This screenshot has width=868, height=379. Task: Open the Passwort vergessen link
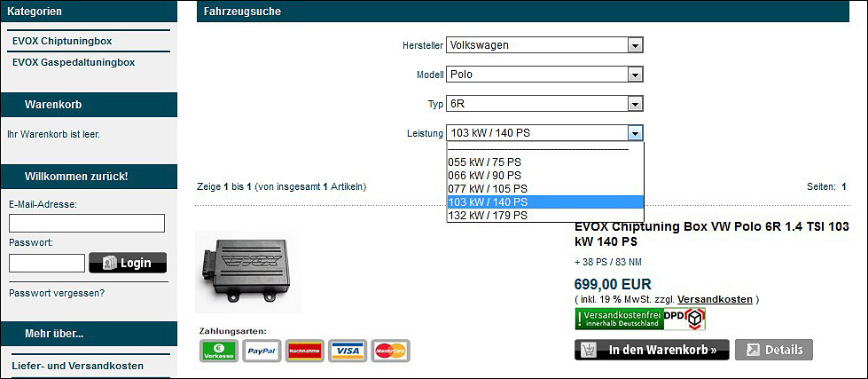(57, 293)
